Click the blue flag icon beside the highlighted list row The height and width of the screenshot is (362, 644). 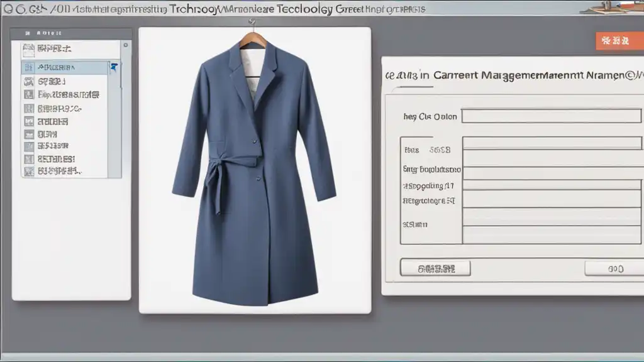(x=114, y=67)
